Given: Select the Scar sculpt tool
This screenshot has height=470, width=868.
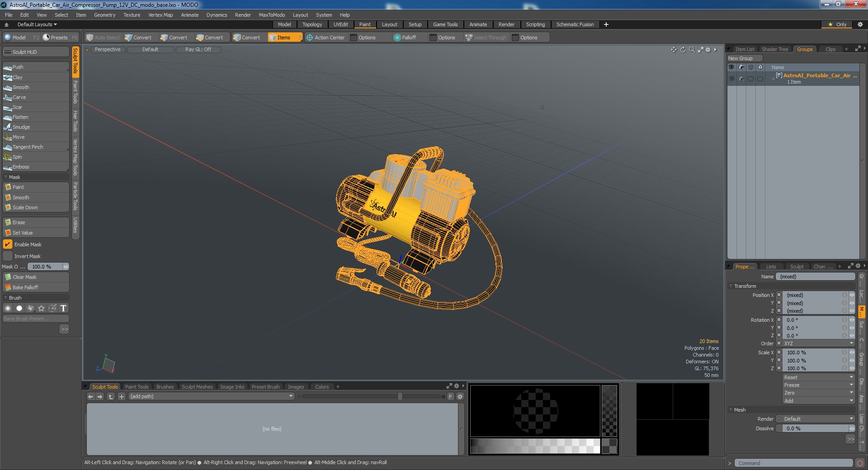Looking at the screenshot, I should pyautogui.click(x=36, y=107).
